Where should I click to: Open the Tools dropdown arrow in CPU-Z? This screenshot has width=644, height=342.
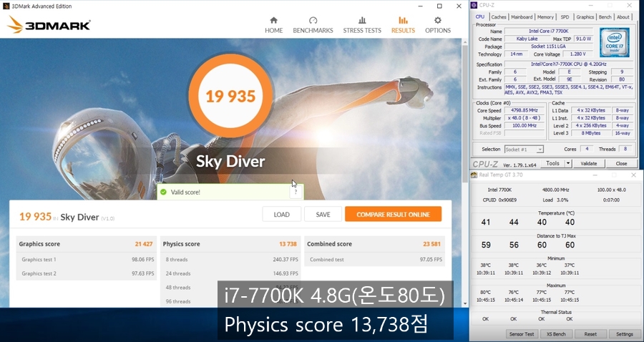[568, 163]
